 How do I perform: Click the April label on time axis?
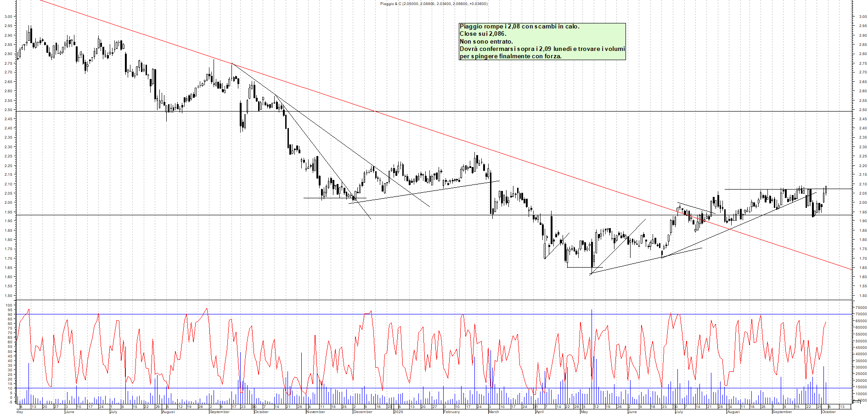[540, 412]
